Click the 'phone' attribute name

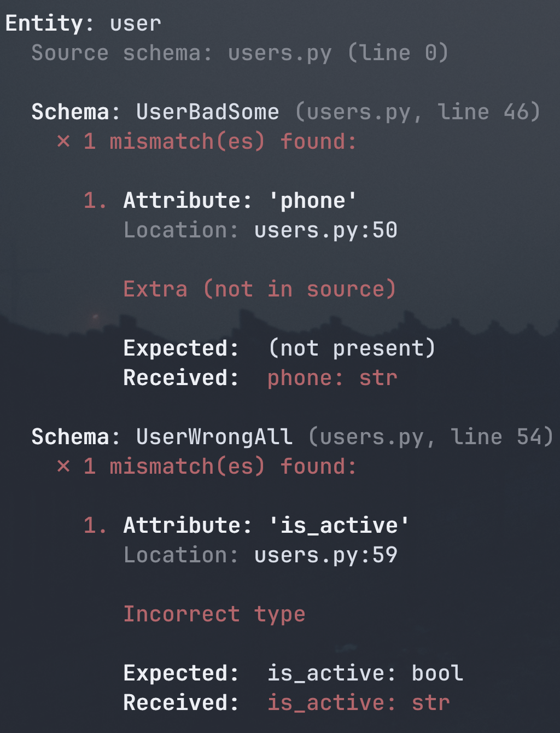coord(312,201)
